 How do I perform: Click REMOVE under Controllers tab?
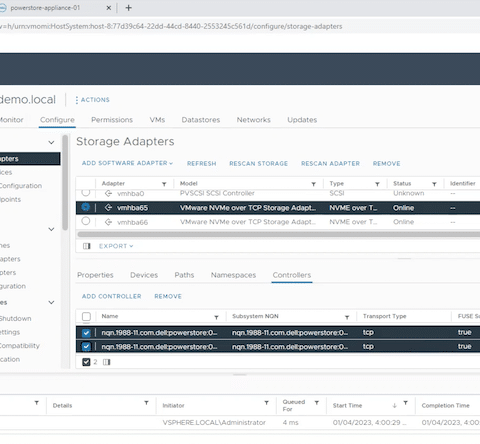(x=168, y=296)
